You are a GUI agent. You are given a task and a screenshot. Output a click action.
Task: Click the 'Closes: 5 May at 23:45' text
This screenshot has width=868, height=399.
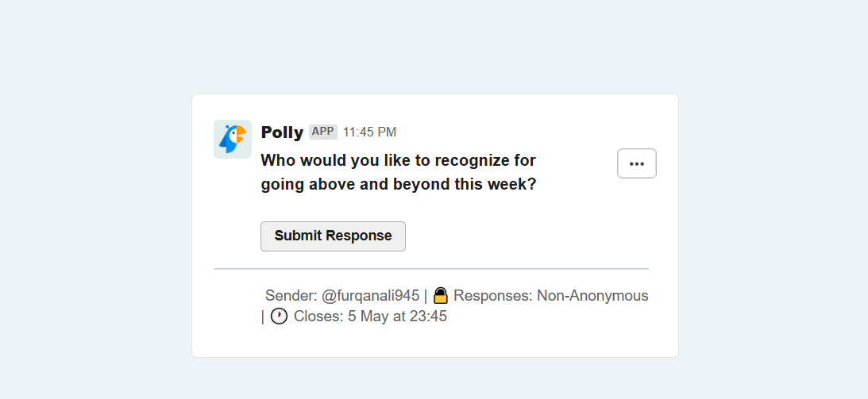tap(370, 317)
